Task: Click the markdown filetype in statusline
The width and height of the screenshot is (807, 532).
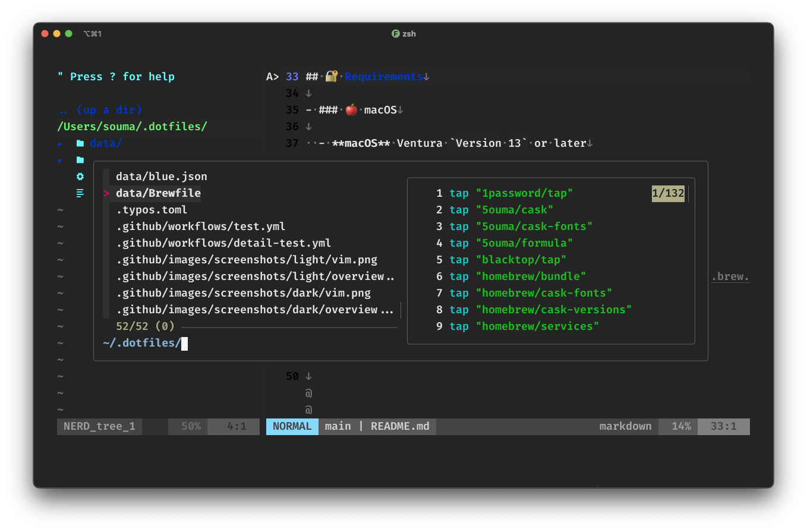Action: (x=625, y=426)
